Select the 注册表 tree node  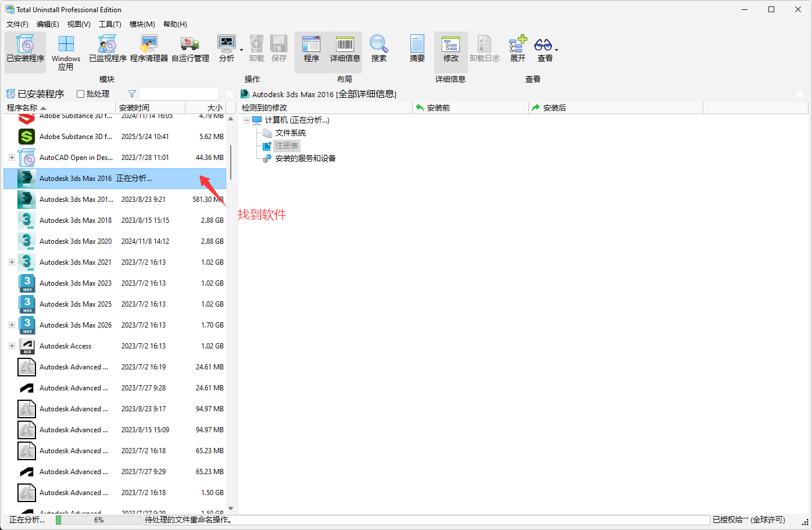287,145
